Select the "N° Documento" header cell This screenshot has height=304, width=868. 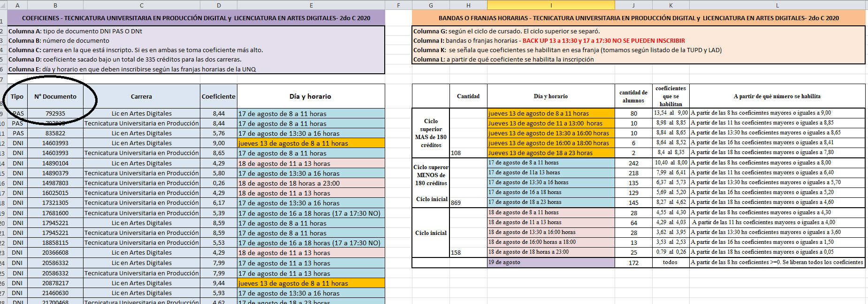55,96
